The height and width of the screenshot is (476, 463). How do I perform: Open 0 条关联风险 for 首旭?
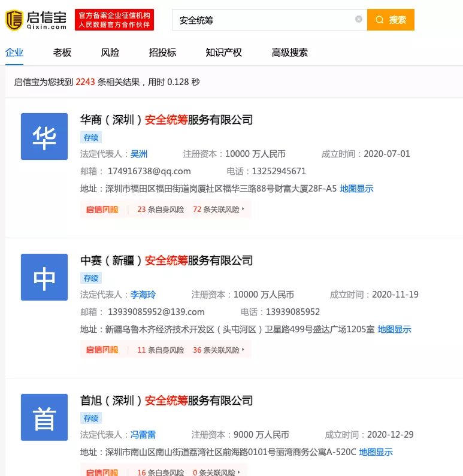(214, 472)
